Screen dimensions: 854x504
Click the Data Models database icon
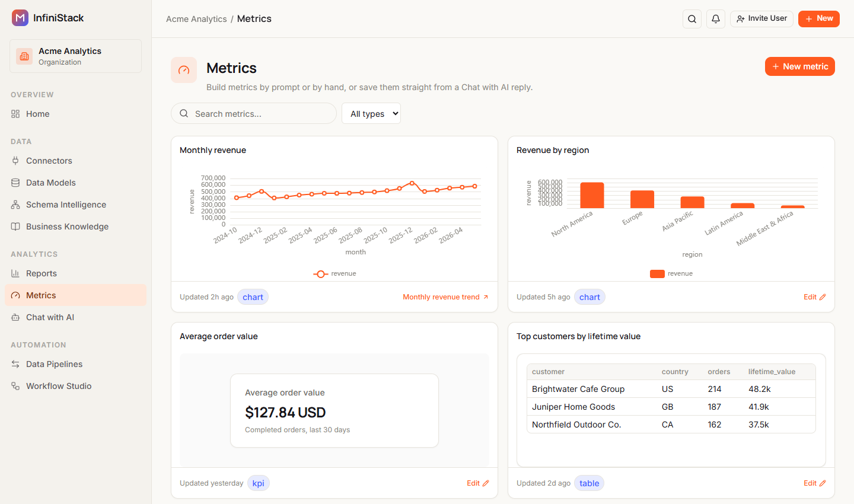[15, 183]
